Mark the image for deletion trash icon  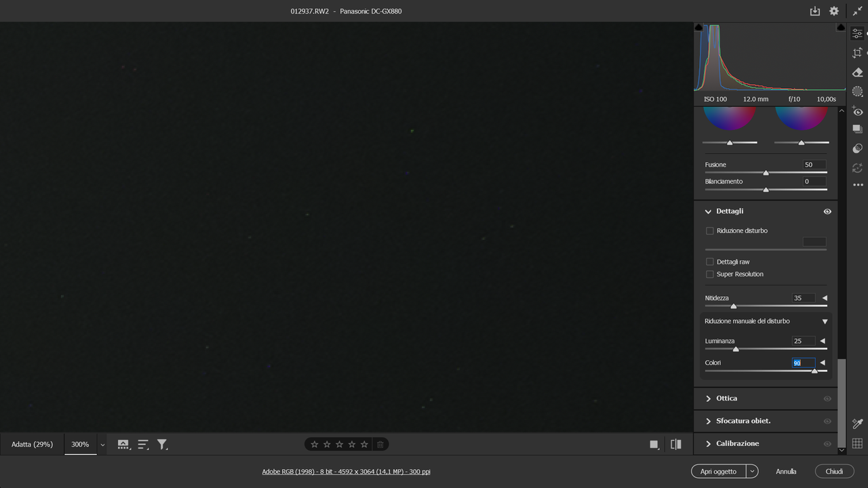(x=380, y=445)
